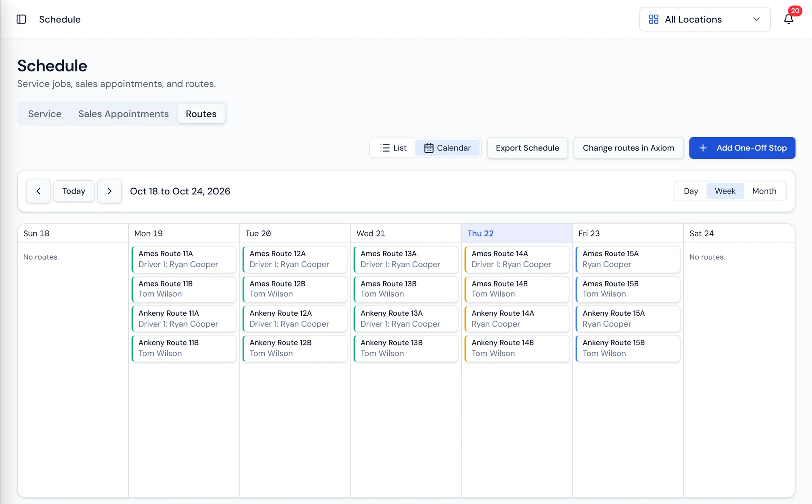812x504 pixels.
Task: Open Ankeny Route 13B card
Action: (x=406, y=348)
